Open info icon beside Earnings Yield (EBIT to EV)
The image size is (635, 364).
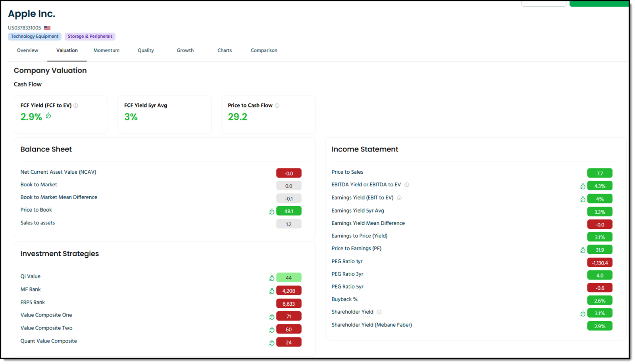(x=399, y=198)
